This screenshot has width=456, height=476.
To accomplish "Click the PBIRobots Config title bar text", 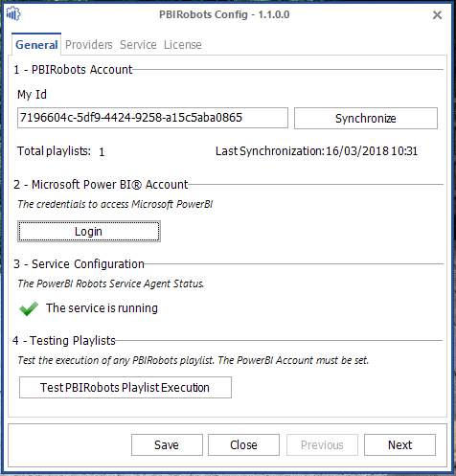I will (224, 14).
